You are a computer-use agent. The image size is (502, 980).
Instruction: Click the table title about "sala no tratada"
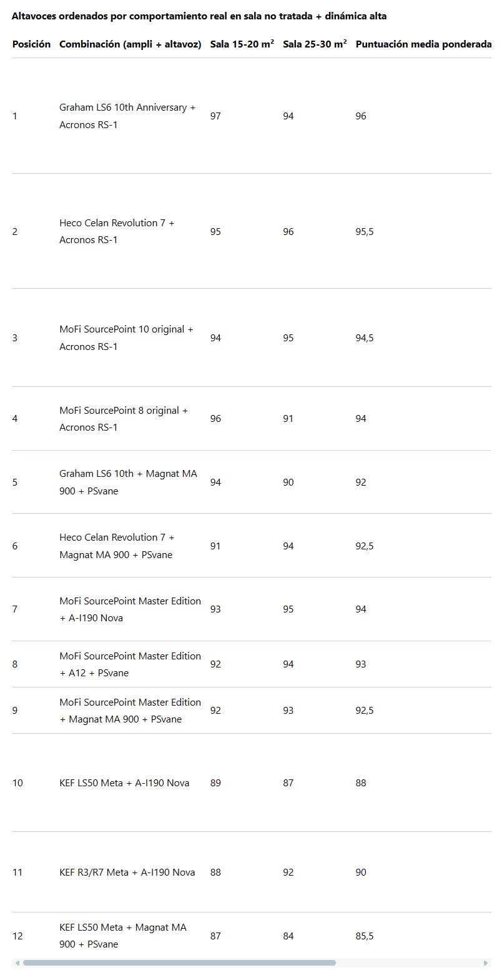[x=199, y=16]
